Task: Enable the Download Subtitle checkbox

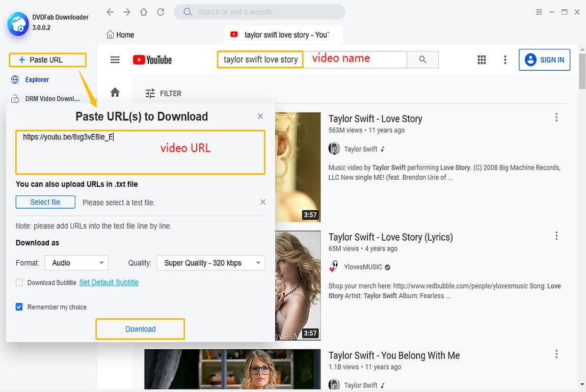Action: click(x=19, y=283)
